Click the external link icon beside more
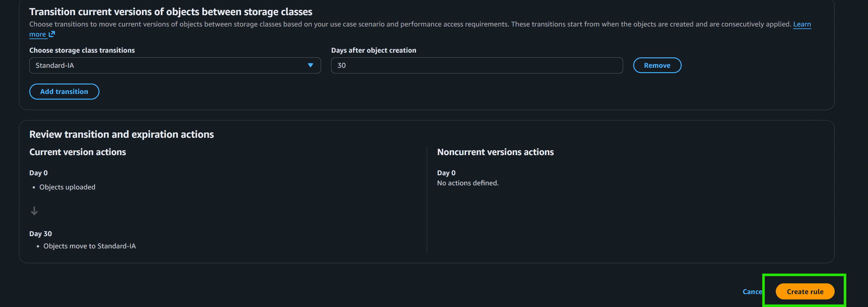 (x=52, y=34)
